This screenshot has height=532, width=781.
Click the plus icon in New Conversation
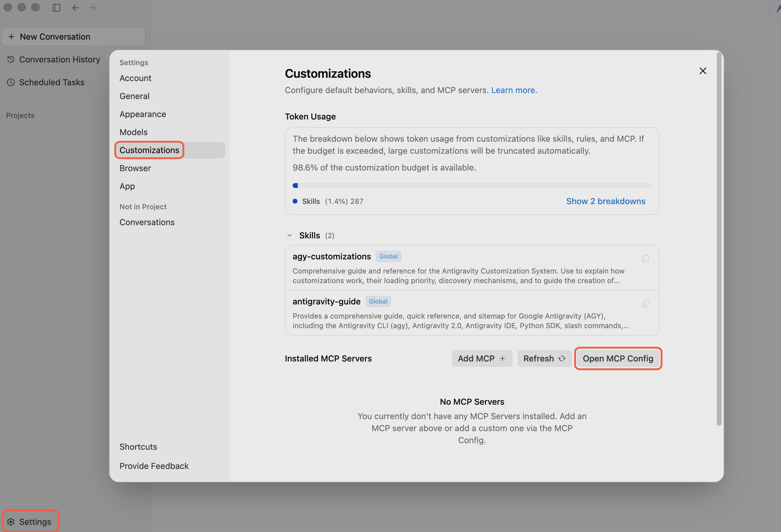coord(11,37)
